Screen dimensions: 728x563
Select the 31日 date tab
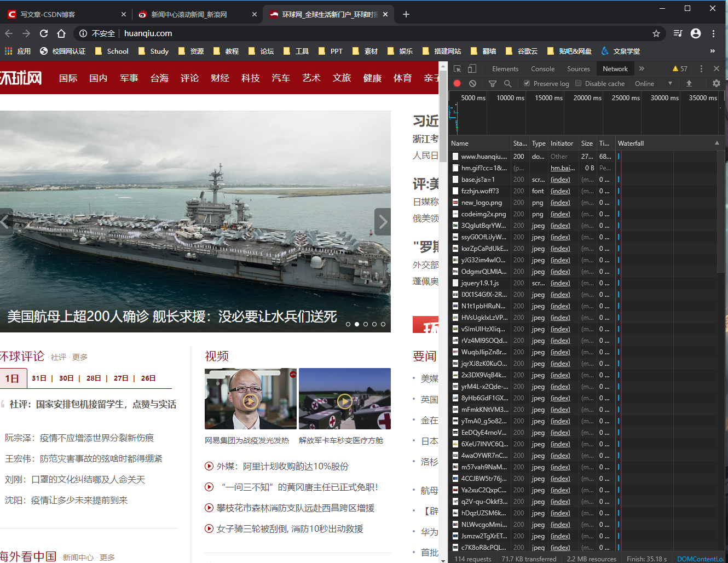[x=39, y=378]
